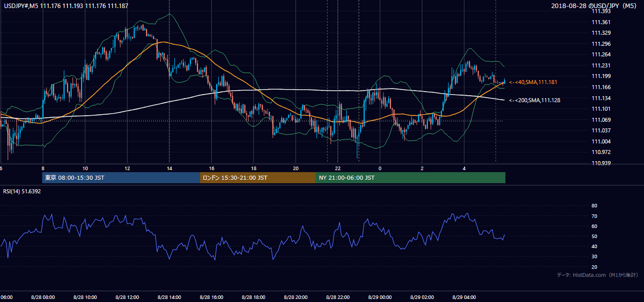This screenshot has width=644, height=302.
Task: Click hour tick 14 under price chart
Action: click(x=169, y=168)
